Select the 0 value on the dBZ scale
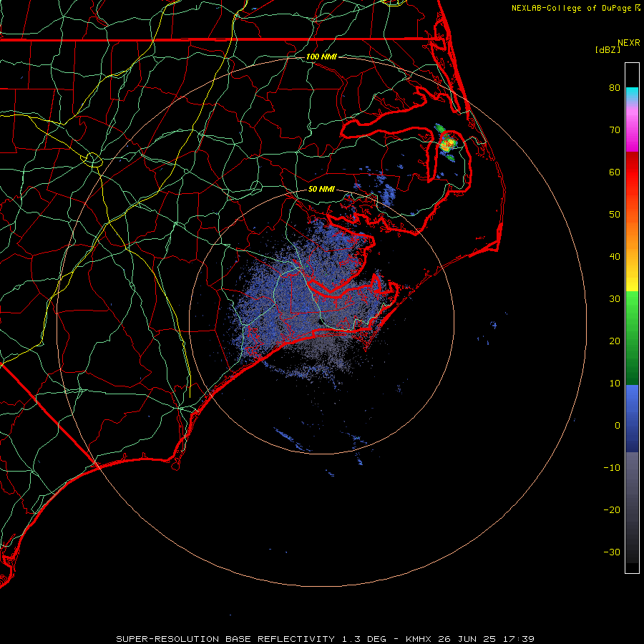This screenshot has height=644, width=644. pos(618,426)
